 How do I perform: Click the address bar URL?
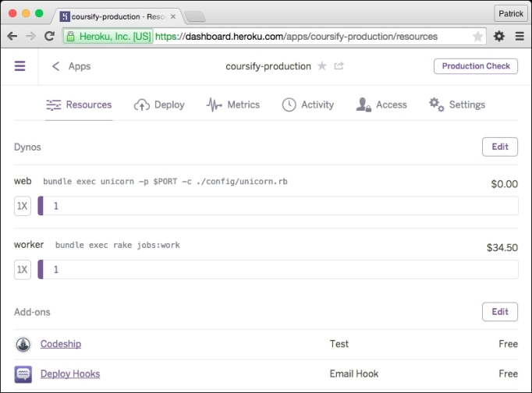click(x=296, y=37)
